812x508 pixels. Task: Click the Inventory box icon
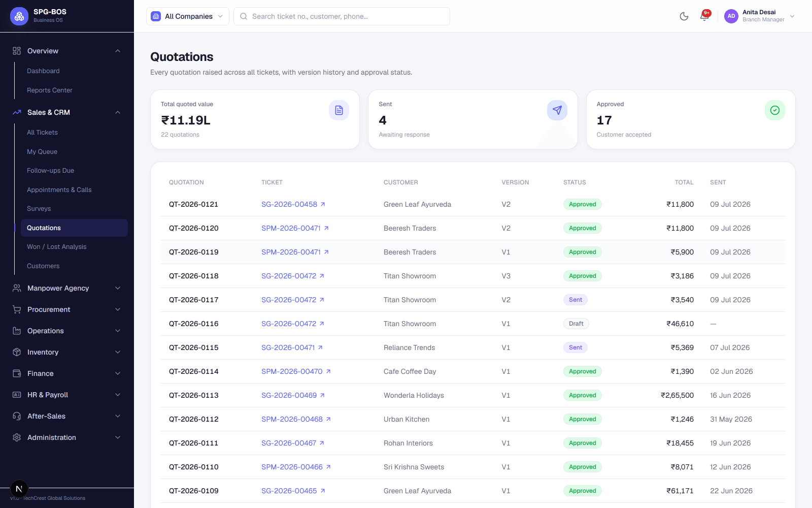[x=17, y=352]
